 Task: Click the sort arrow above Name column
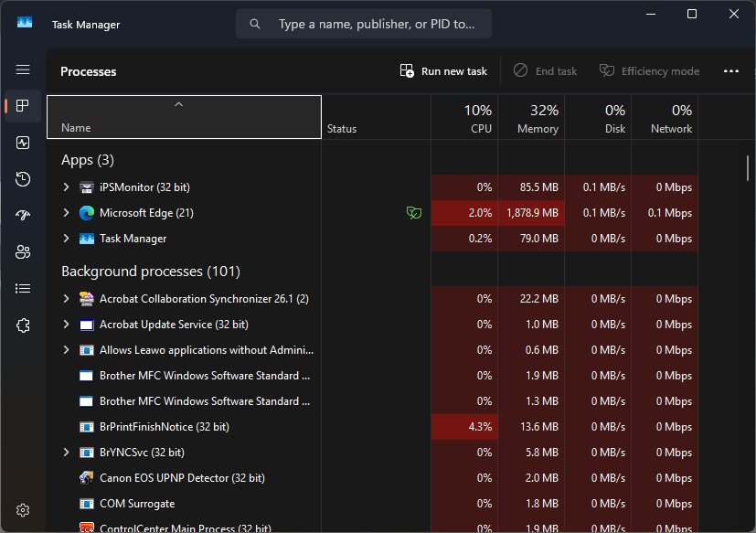(x=179, y=104)
